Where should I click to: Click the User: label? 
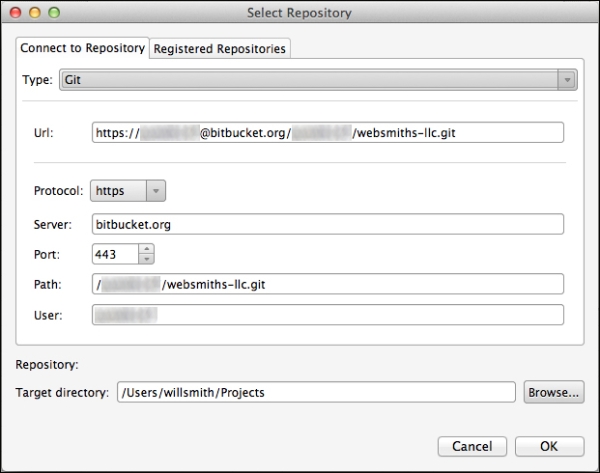[48, 315]
